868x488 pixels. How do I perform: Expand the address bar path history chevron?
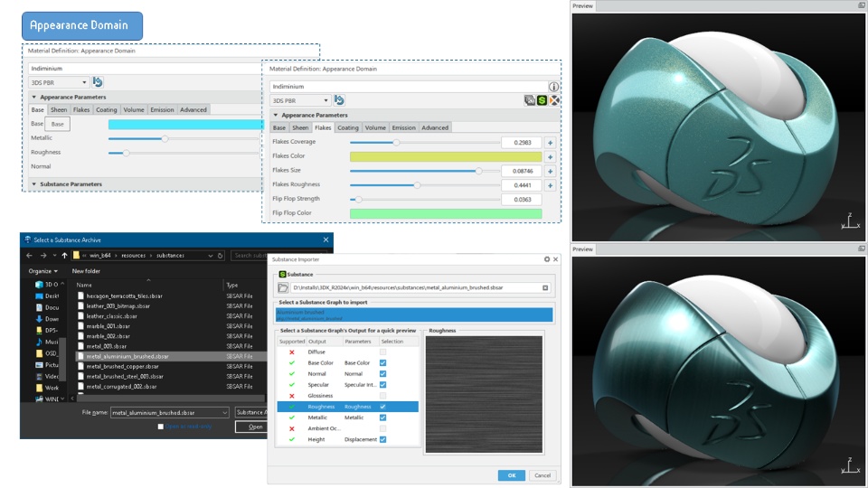point(211,255)
